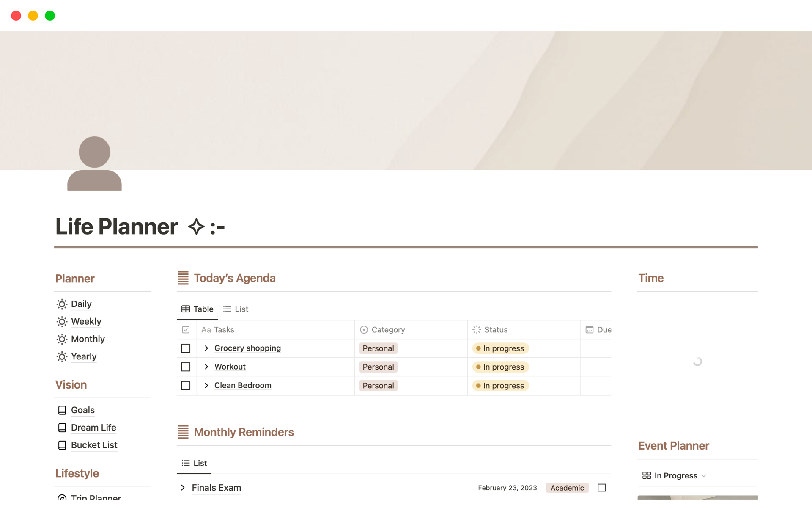Click the Category column header
This screenshot has height=508, width=812.
click(x=388, y=330)
